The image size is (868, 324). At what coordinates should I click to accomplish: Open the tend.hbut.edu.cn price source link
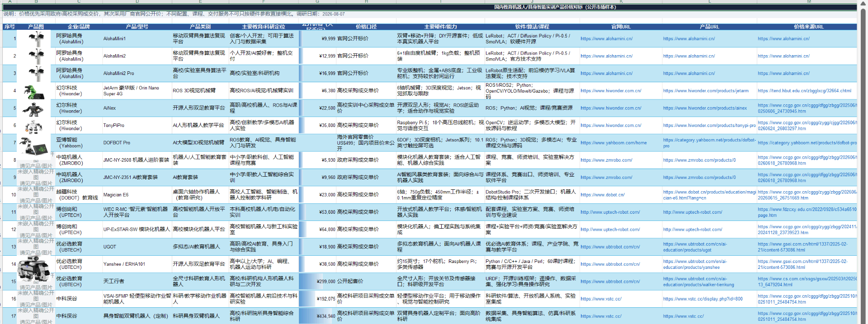point(804,91)
